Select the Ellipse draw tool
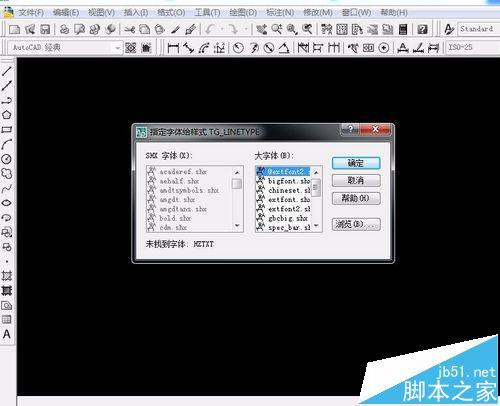 (7, 203)
